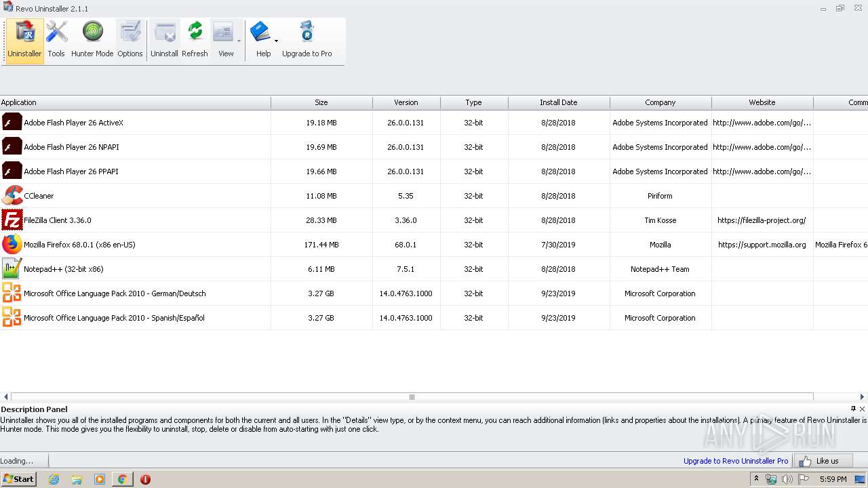The width and height of the screenshot is (868, 488).
Task: Click the Tim Kosse company cell
Action: pyautogui.click(x=660, y=220)
